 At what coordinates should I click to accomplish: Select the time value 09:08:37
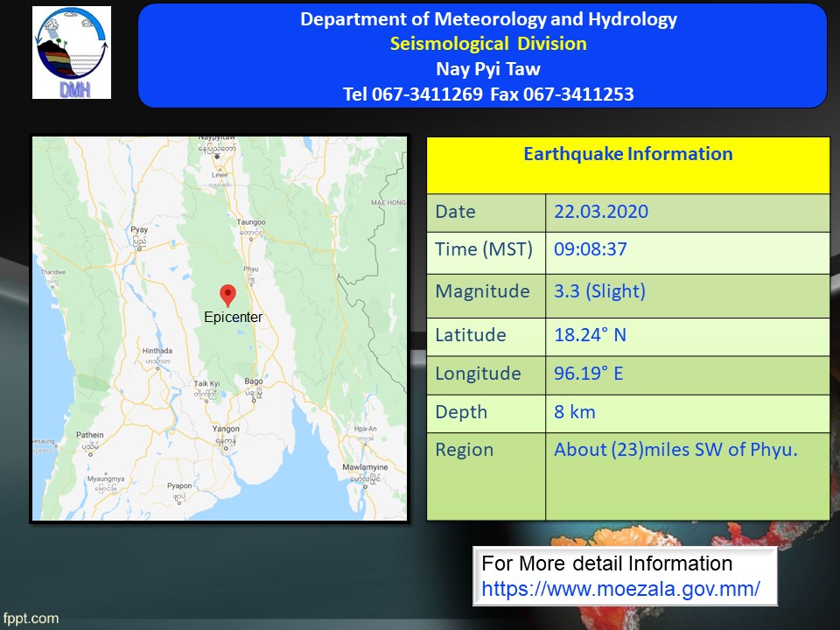pos(591,249)
